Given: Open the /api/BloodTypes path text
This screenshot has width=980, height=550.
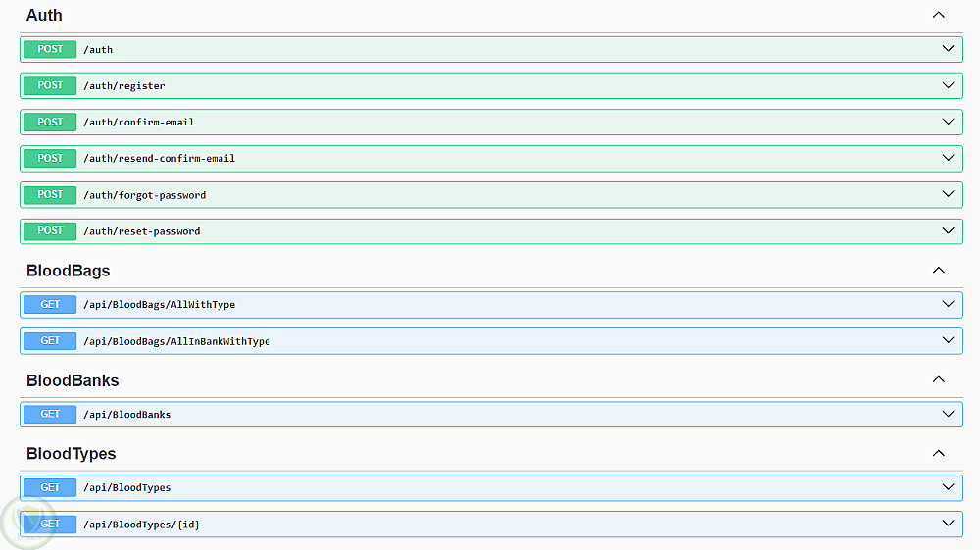Looking at the screenshot, I should pos(126,487).
